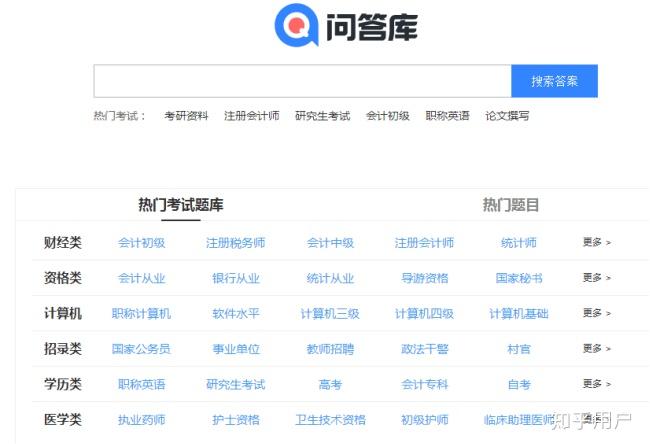
Task: Open 会计初级 in the 财经类 row
Action: click(141, 243)
